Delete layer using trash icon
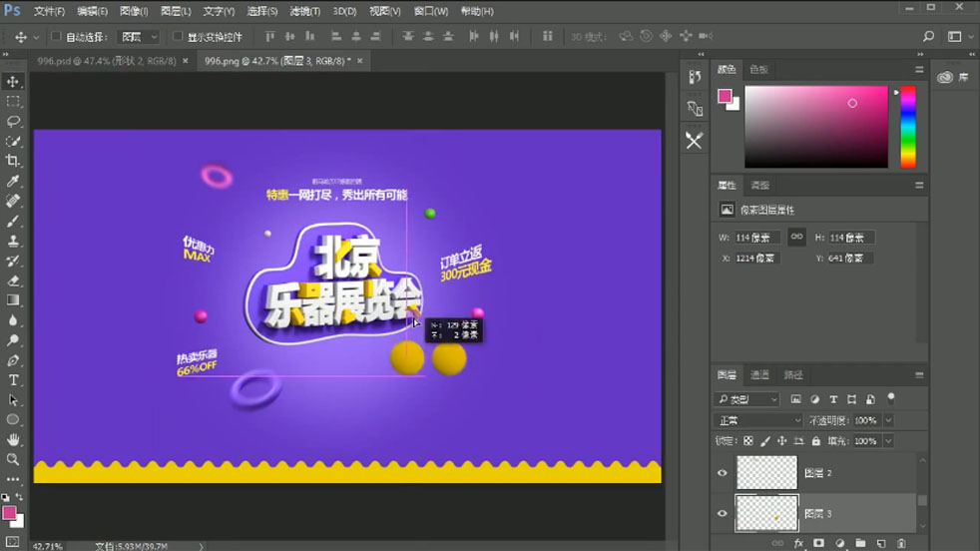 click(901, 543)
